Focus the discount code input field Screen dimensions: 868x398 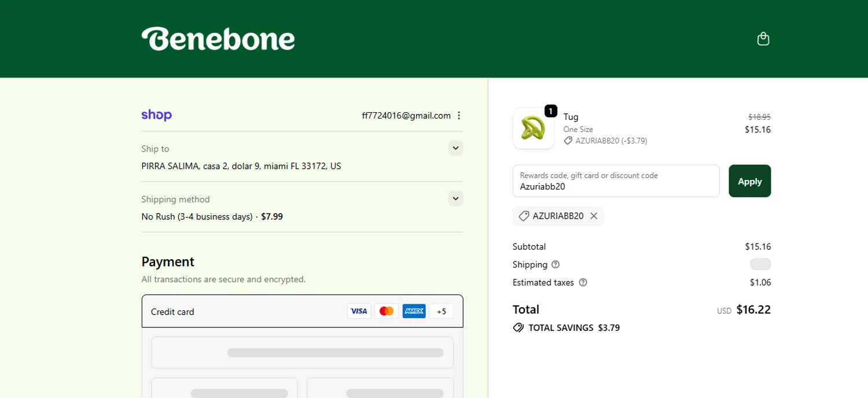tap(616, 181)
